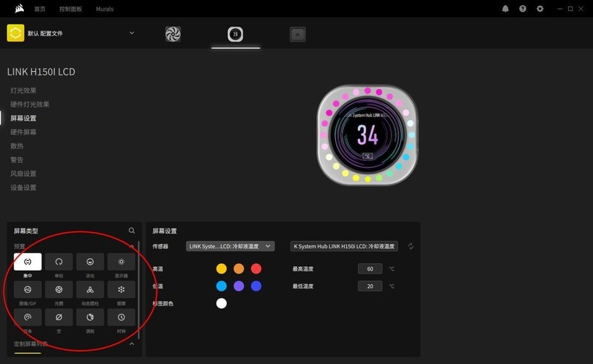Click the sensor label text field
Image resolution: width=593 pixels, height=364 pixels.
(344, 246)
